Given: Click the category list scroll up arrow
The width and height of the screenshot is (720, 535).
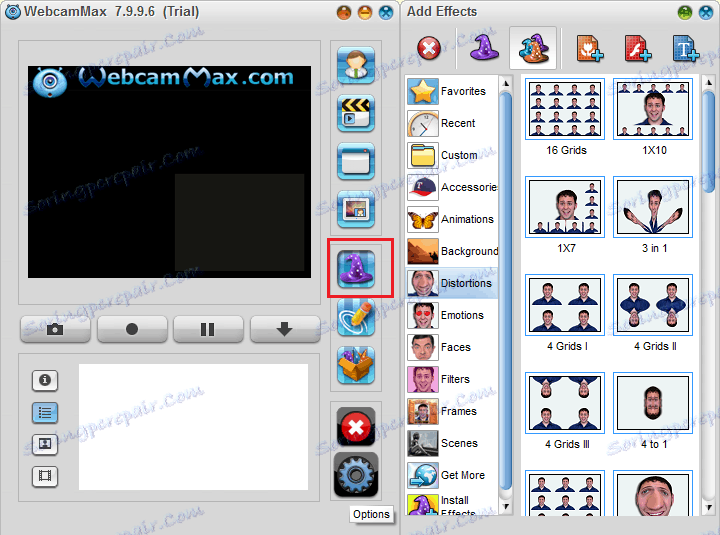Looking at the screenshot, I should point(506,83).
